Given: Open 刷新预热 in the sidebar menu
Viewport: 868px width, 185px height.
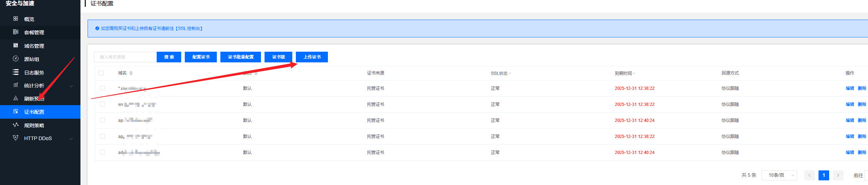Looking at the screenshot, I should (x=34, y=99).
